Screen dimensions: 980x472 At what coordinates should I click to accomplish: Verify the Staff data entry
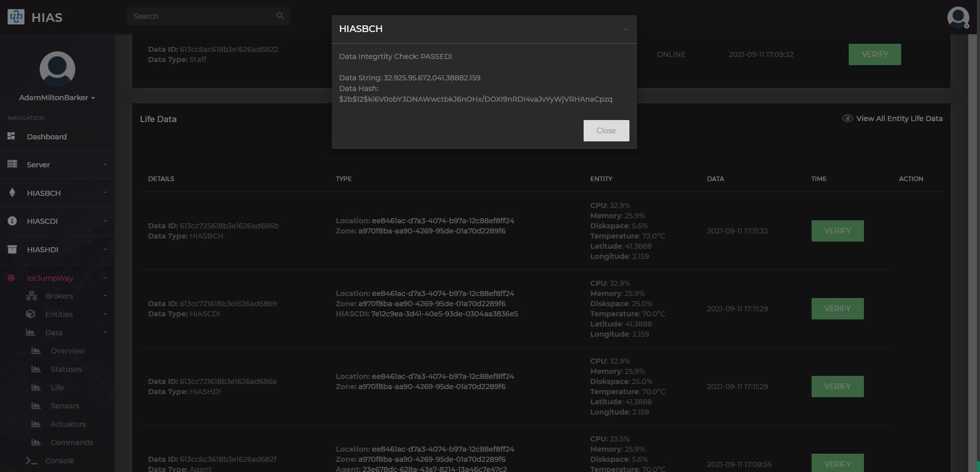[x=875, y=54]
